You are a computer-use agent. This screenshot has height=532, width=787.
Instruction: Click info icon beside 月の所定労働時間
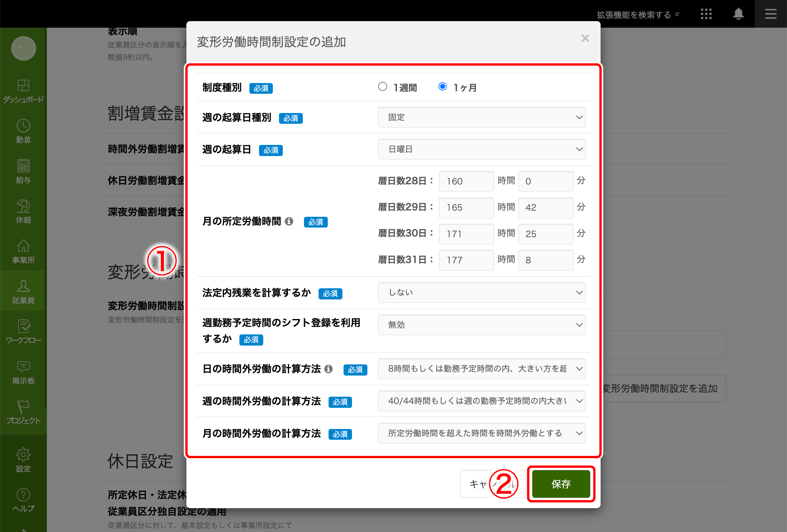pos(289,221)
